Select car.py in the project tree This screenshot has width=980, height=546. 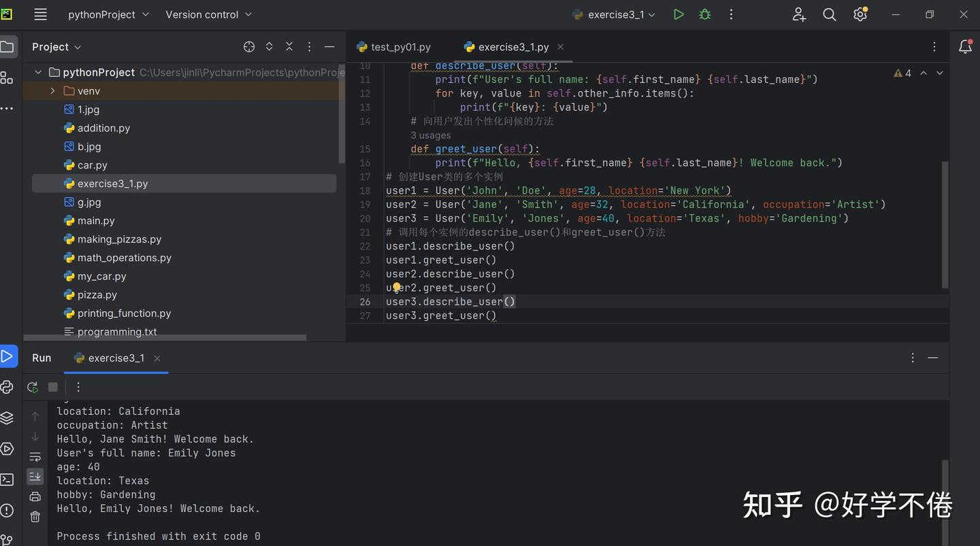[x=85, y=165]
